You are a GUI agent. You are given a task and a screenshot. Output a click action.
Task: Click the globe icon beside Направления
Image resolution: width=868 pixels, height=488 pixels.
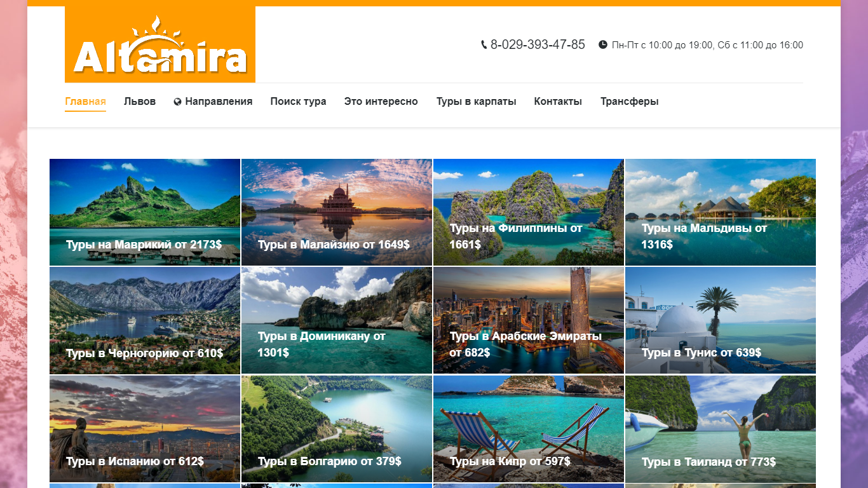pos(178,102)
